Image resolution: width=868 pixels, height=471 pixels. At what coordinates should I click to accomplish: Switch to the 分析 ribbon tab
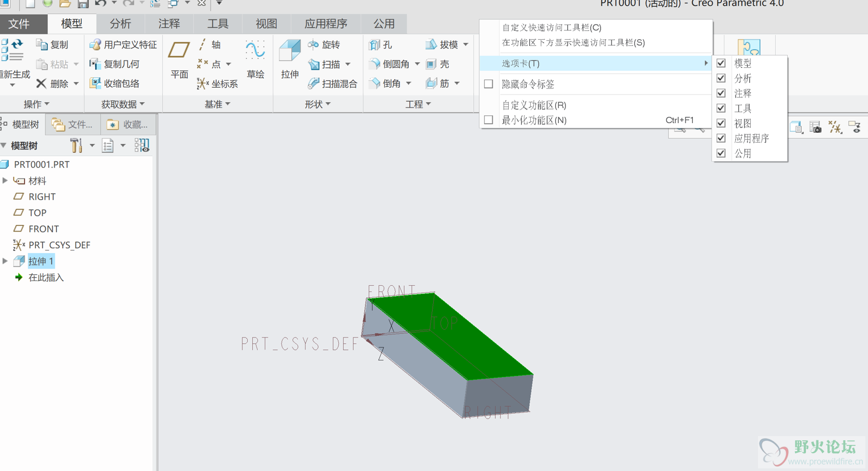pyautogui.click(x=120, y=24)
